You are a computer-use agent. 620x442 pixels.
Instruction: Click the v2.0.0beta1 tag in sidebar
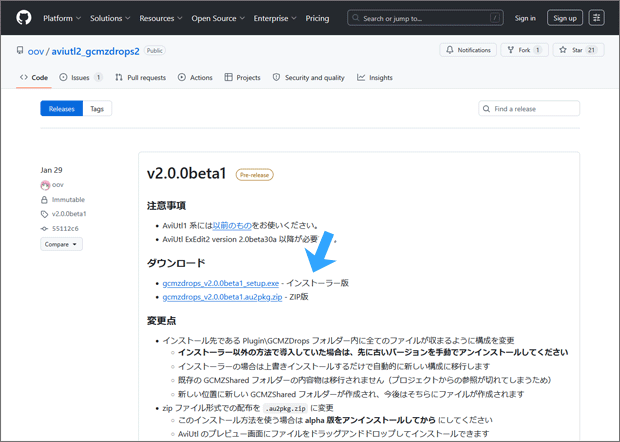pyautogui.click(x=68, y=214)
